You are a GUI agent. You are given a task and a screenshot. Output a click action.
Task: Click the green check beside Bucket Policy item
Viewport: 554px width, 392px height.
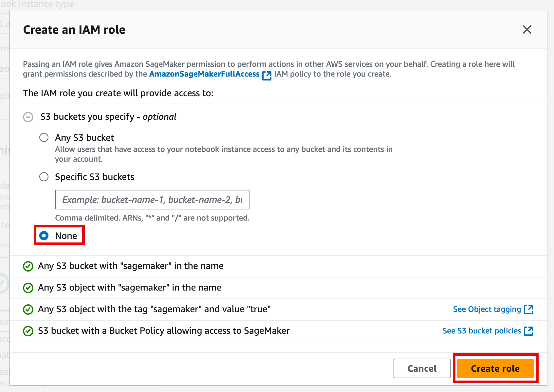click(28, 331)
